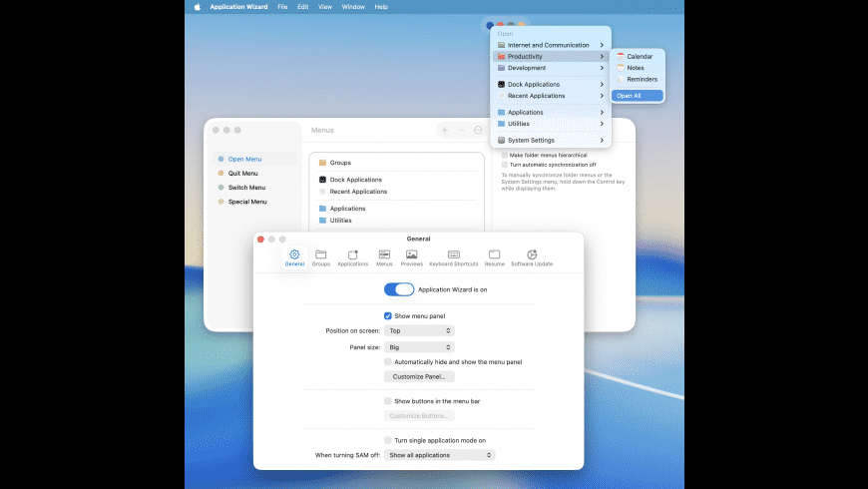Click the Notes app icon in submenu
Viewport: 868px width, 489px height.
point(621,68)
